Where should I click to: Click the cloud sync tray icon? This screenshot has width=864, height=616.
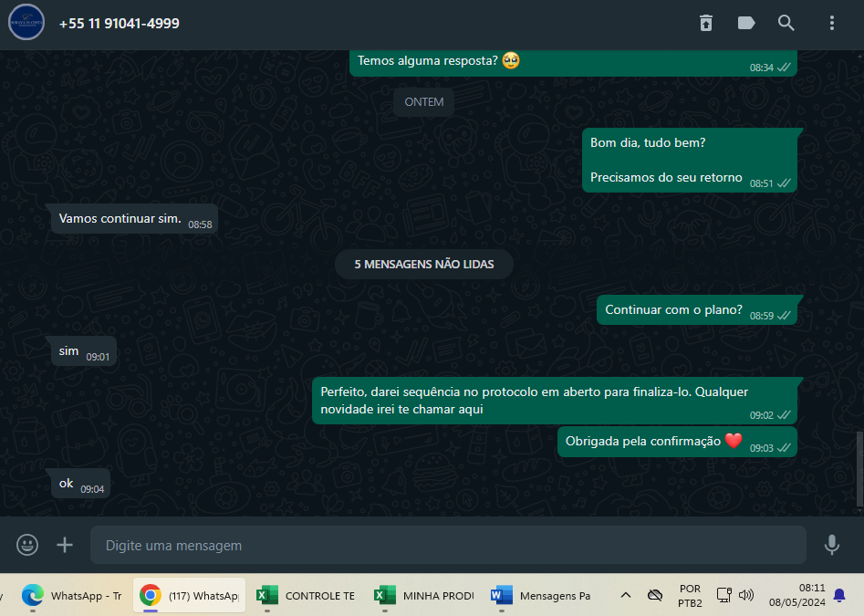[654, 595]
